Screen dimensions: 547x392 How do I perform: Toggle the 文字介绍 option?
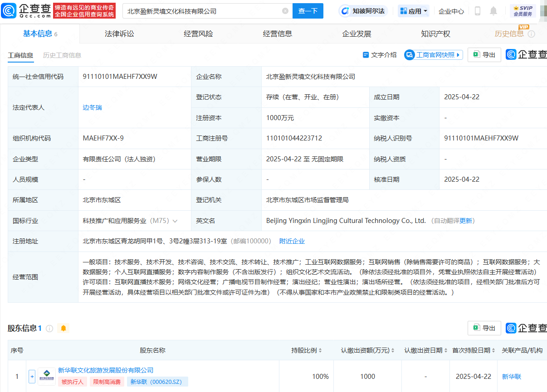[x=380, y=55]
